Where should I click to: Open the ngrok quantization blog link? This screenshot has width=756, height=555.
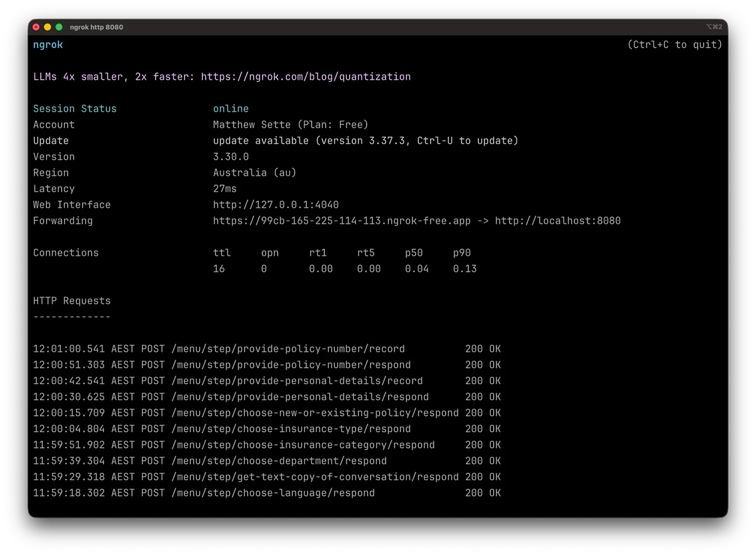(x=305, y=77)
